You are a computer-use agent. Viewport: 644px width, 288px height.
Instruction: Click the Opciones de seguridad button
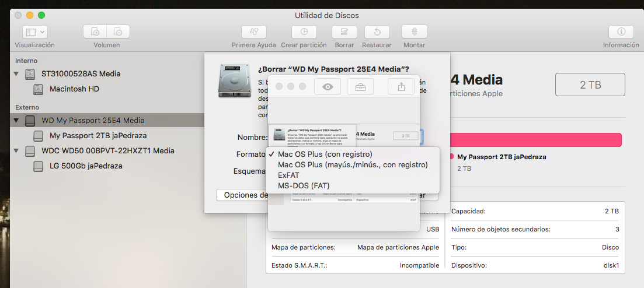pyautogui.click(x=242, y=195)
